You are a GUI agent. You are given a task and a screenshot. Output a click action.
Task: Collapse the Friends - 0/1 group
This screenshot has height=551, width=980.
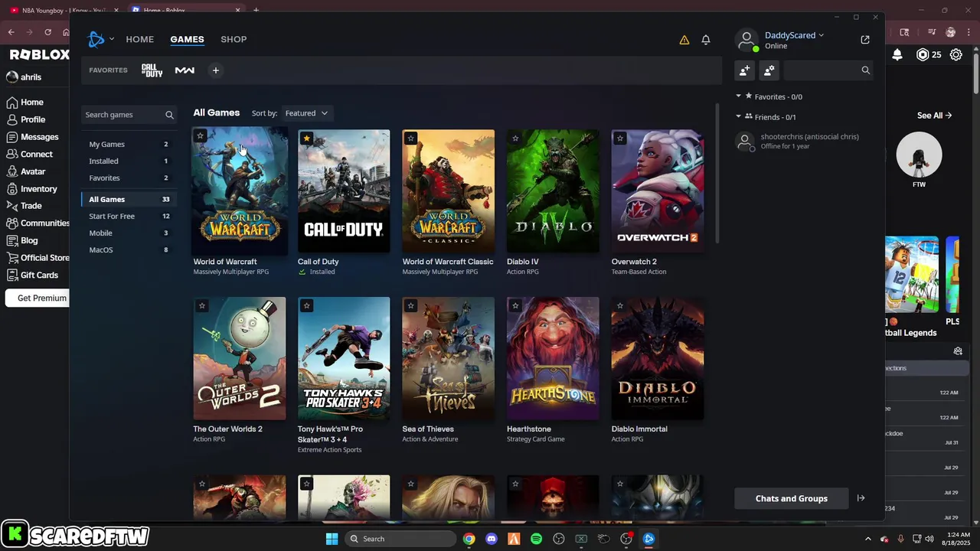click(x=739, y=117)
